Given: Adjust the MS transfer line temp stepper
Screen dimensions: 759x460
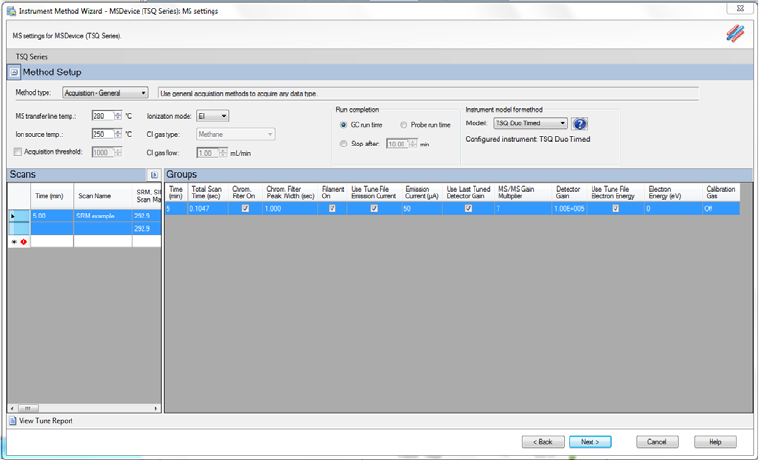Looking at the screenshot, I should pyautogui.click(x=118, y=116).
